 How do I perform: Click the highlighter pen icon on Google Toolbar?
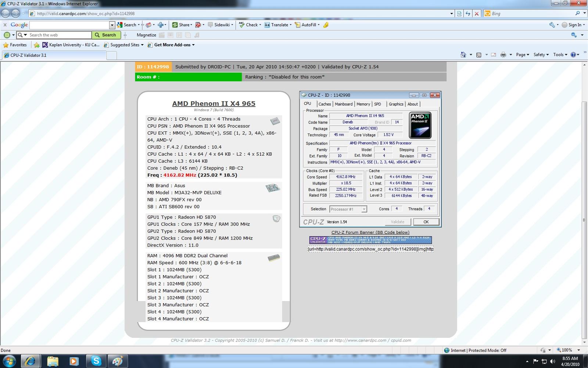tap(326, 25)
